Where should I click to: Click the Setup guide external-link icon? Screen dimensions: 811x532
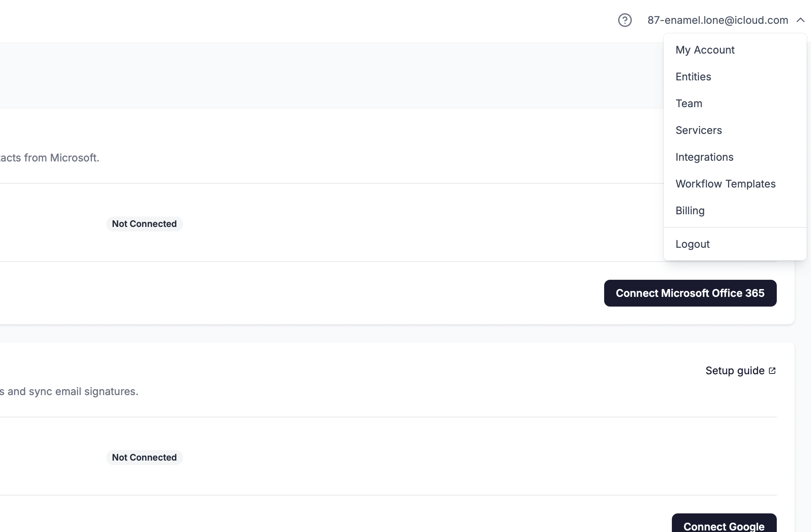click(772, 371)
